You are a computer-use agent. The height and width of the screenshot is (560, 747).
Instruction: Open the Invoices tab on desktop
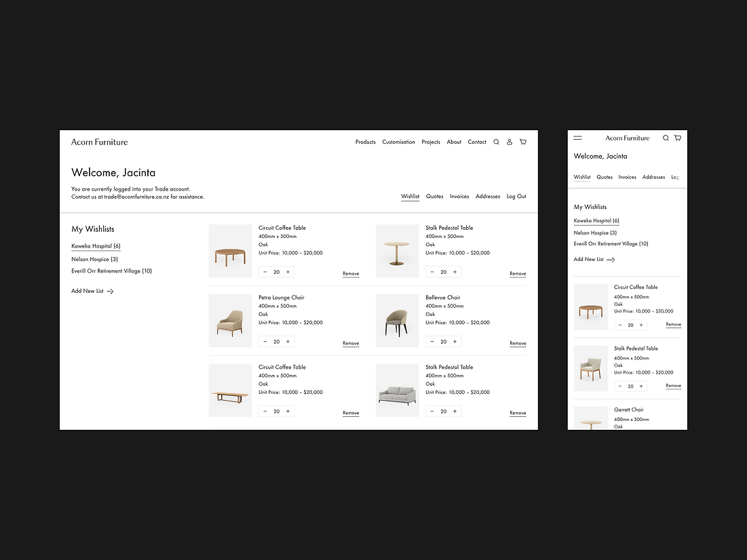tap(459, 197)
